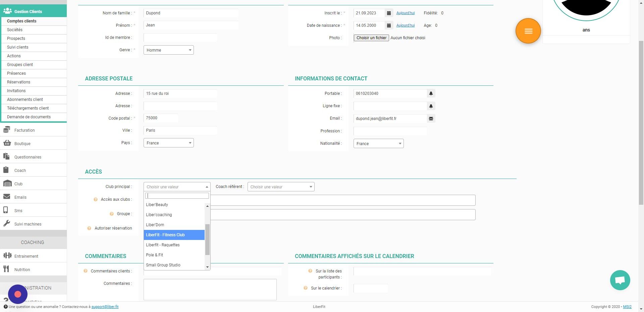644x312 pixels.
Task: Open the calendar picker for Inscrit le
Action: point(389,13)
